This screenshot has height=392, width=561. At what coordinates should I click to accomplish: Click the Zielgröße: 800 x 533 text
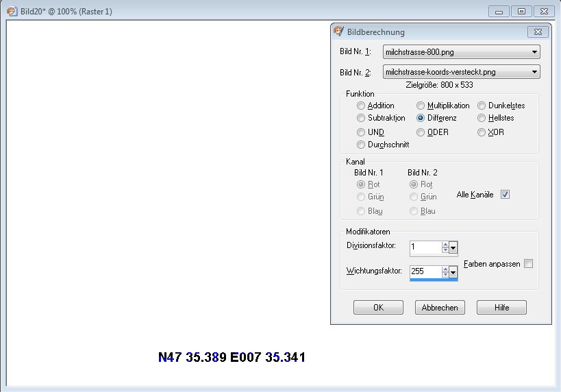(x=439, y=85)
